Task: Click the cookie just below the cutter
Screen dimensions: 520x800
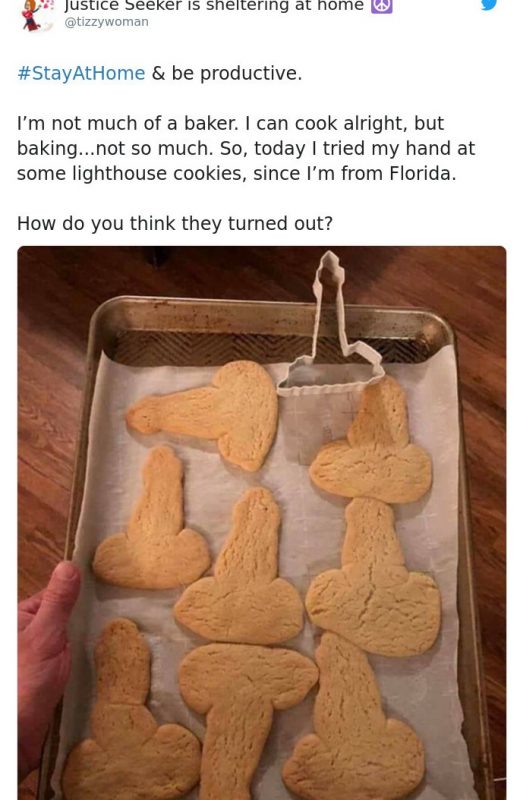Action: pos(372,443)
